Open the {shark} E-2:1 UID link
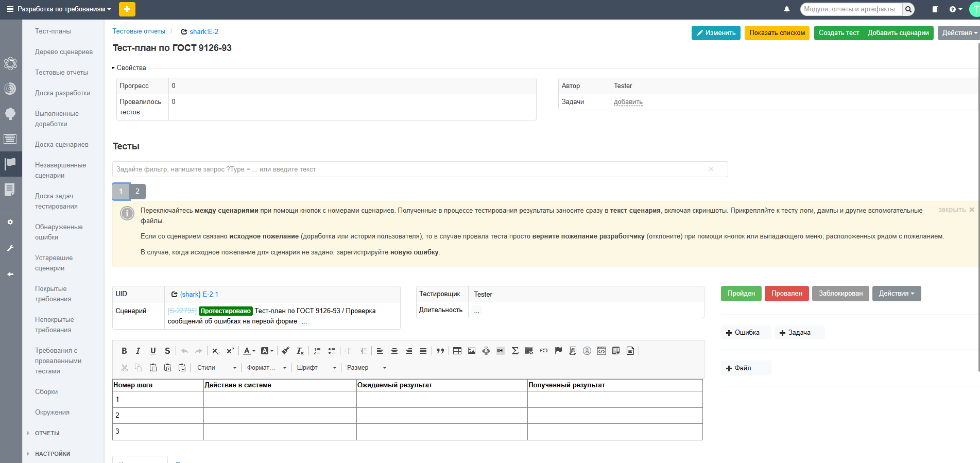The height and width of the screenshot is (463, 980). click(x=199, y=295)
